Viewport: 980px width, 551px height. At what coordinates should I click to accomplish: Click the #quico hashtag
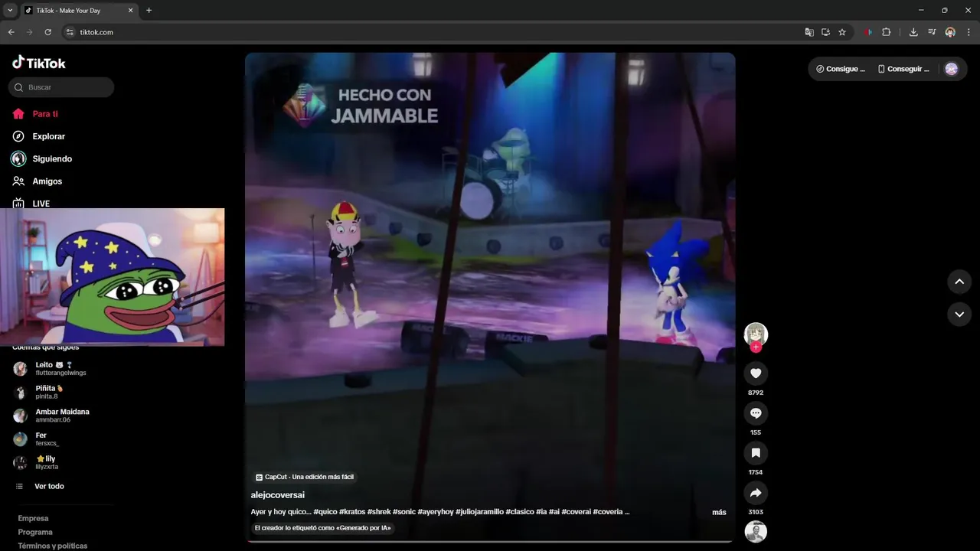(x=325, y=512)
